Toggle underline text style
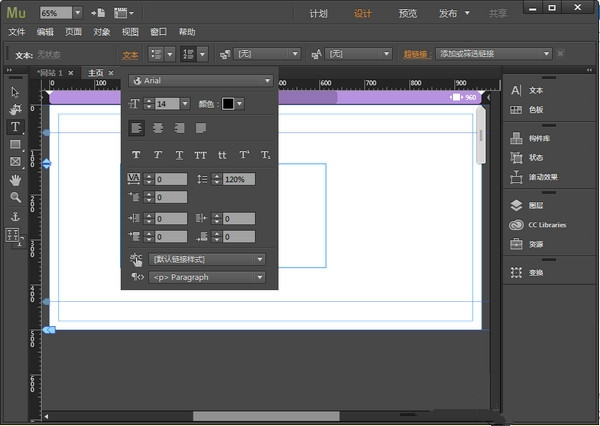 [179, 155]
